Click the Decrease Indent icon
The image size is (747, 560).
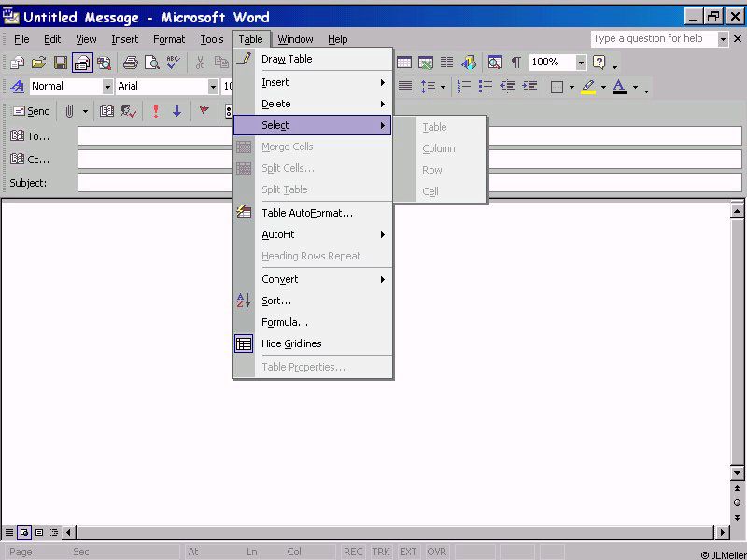(x=508, y=87)
